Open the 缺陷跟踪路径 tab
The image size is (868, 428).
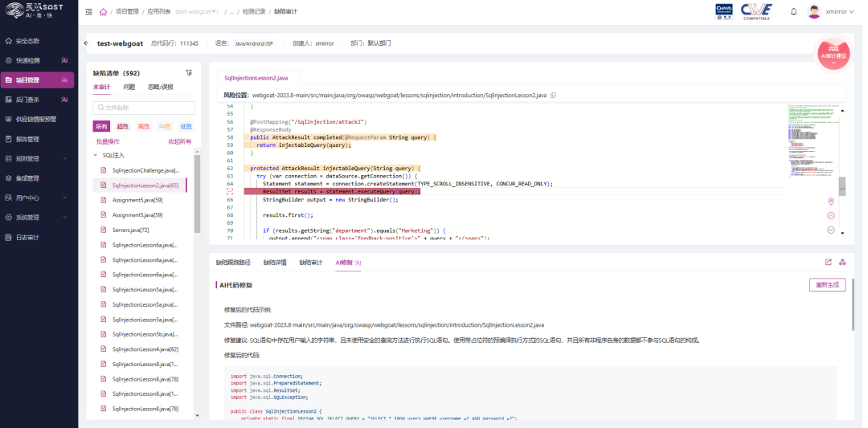tap(233, 263)
